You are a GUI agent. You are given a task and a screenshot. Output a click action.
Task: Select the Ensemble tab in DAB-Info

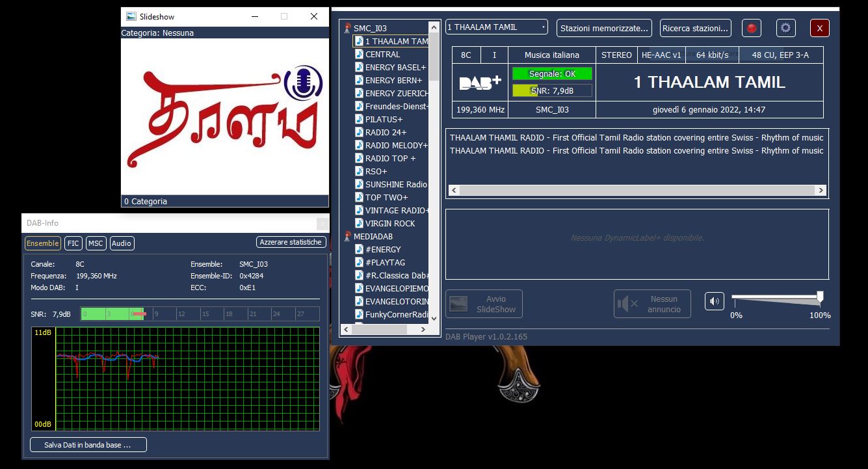(43, 243)
